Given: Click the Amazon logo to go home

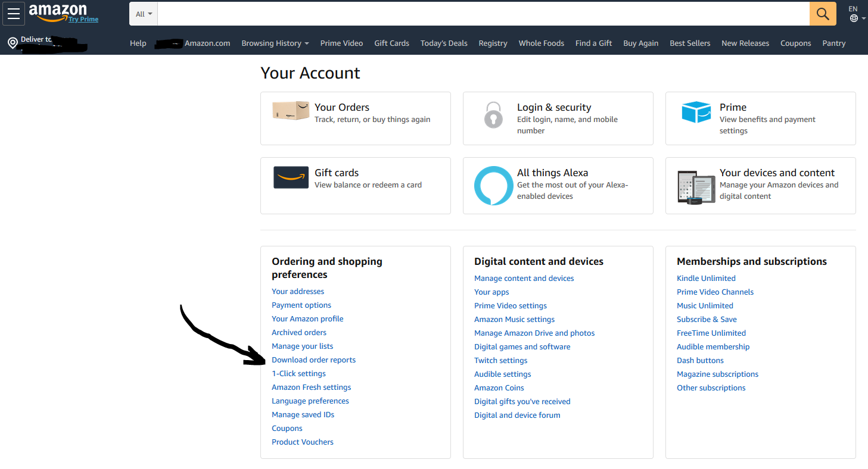Looking at the screenshot, I should pyautogui.click(x=58, y=11).
